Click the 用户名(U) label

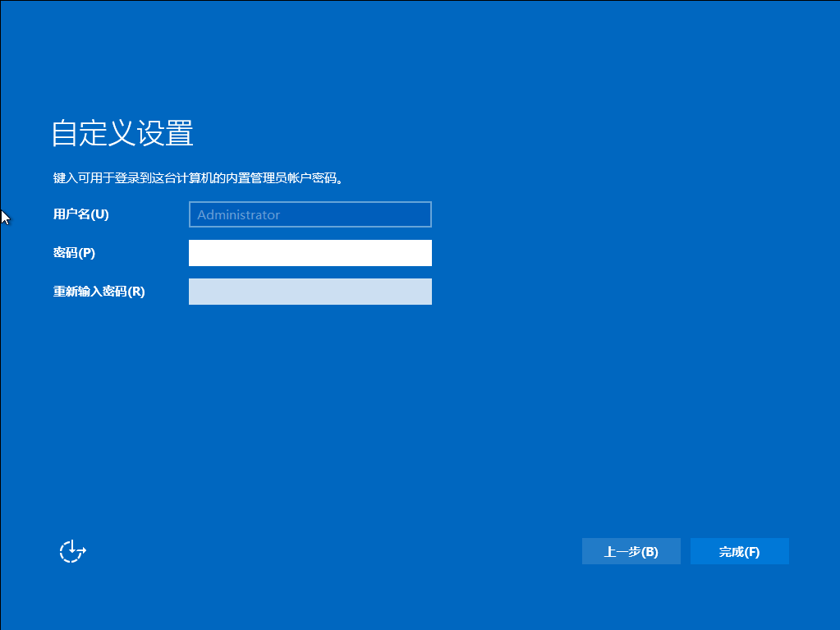coord(81,214)
